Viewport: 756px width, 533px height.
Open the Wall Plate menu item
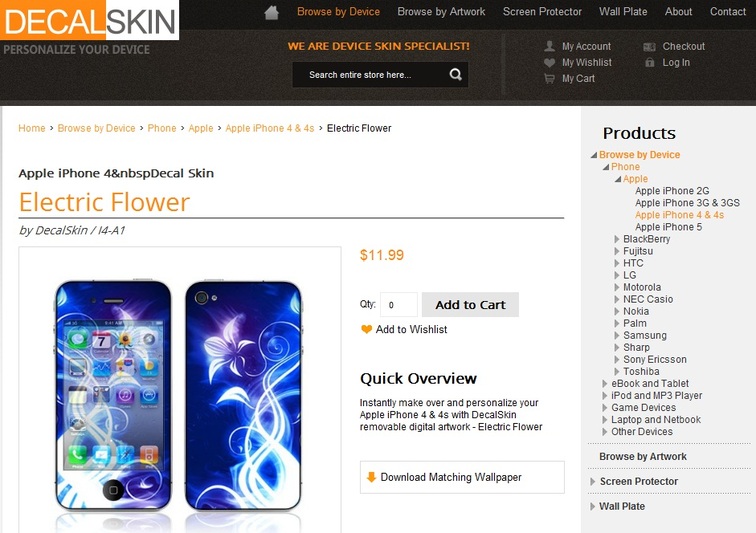click(623, 12)
